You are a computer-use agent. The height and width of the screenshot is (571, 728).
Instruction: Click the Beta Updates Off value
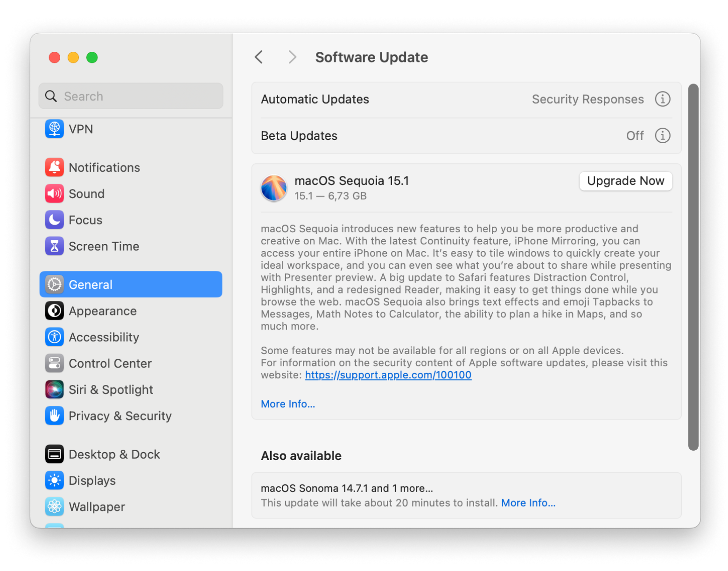click(635, 136)
